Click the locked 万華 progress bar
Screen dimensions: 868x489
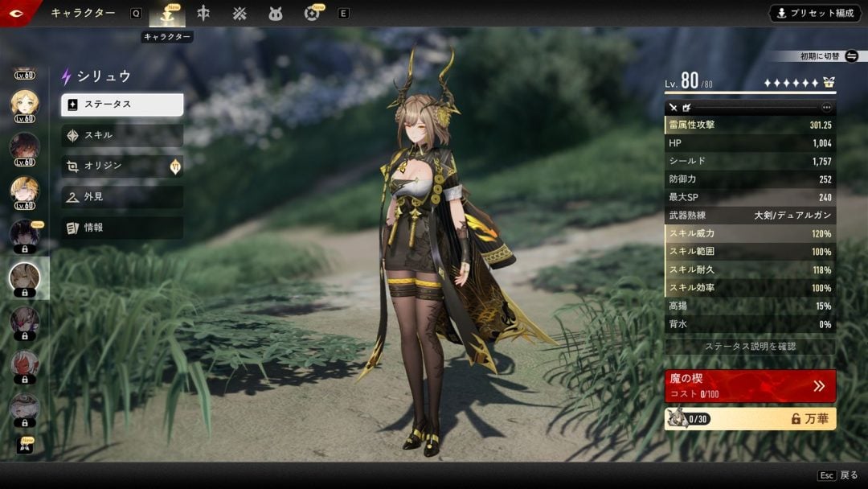click(x=750, y=419)
